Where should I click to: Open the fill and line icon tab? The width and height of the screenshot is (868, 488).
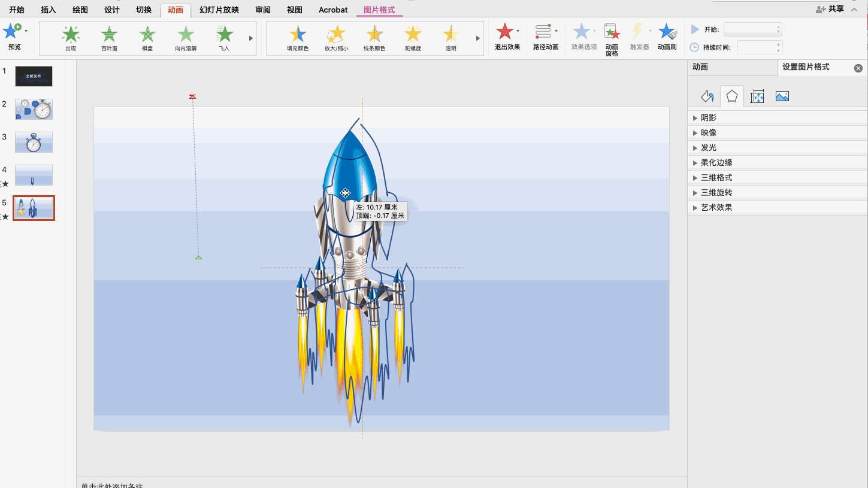707,96
